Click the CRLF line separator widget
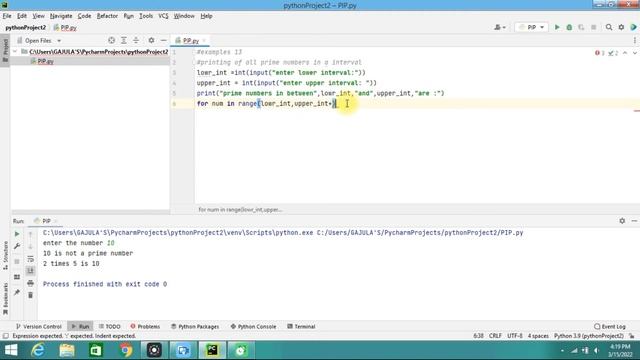This screenshot has height=360, width=640. (495, 336)
